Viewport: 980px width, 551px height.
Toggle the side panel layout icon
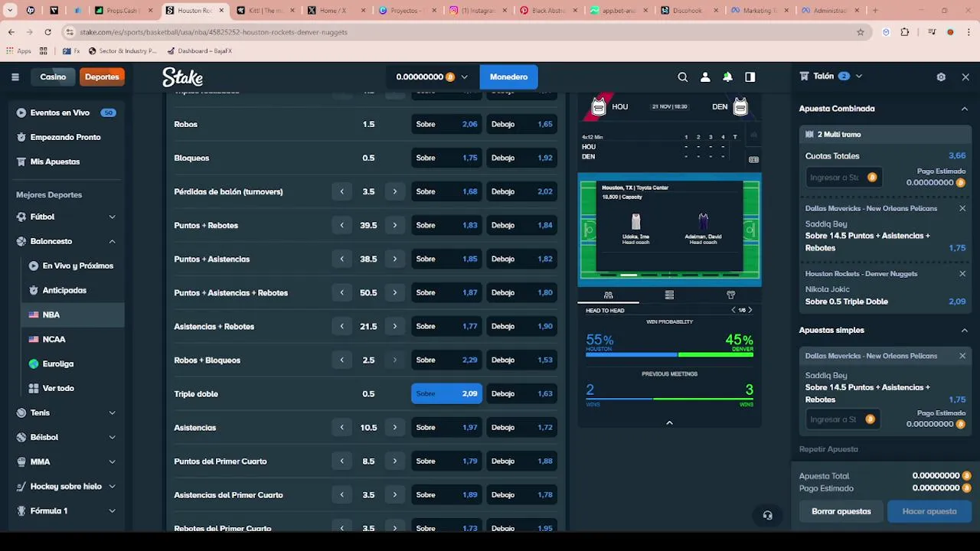(x=750, y=77)
